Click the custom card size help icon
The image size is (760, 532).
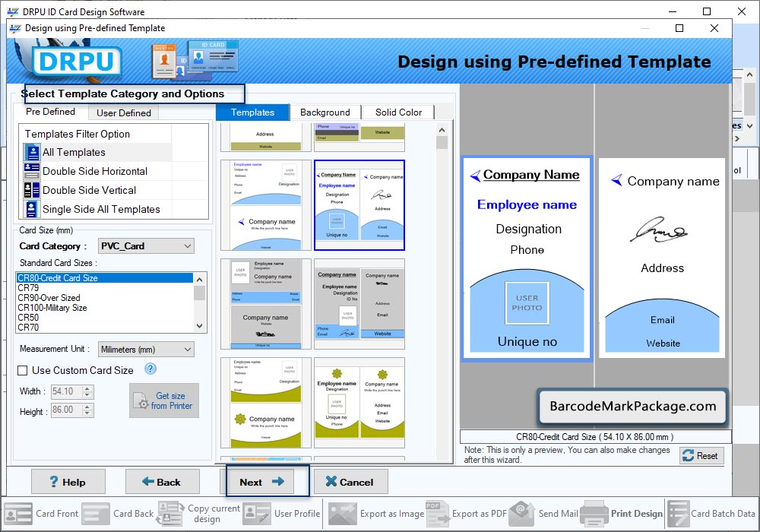[x=150, y=369]
